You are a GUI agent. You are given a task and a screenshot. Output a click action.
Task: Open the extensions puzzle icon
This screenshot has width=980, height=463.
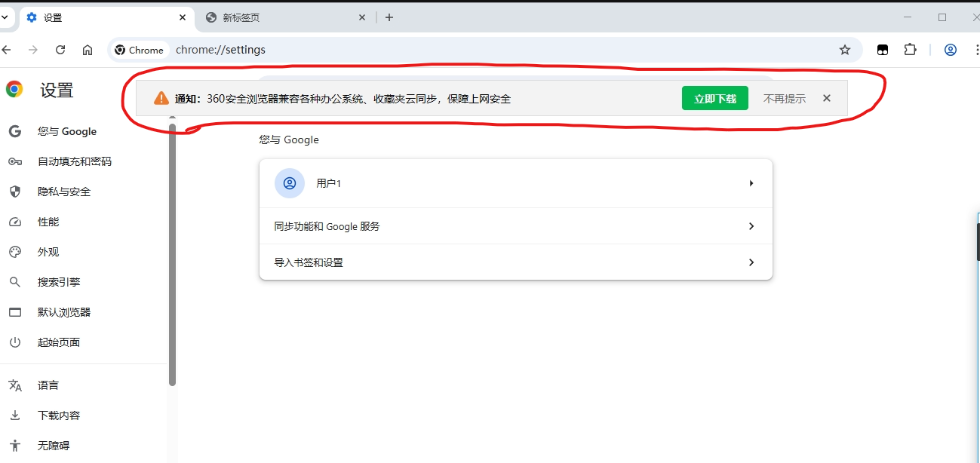[911, 50]
